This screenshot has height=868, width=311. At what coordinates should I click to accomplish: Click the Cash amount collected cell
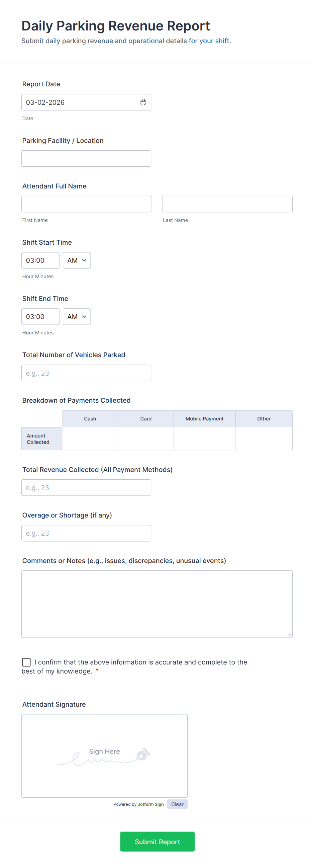click(90, 439)
